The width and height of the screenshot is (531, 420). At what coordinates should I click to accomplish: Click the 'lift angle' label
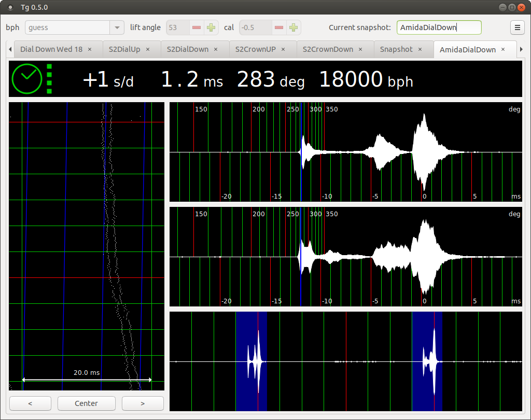click(145, 27)
